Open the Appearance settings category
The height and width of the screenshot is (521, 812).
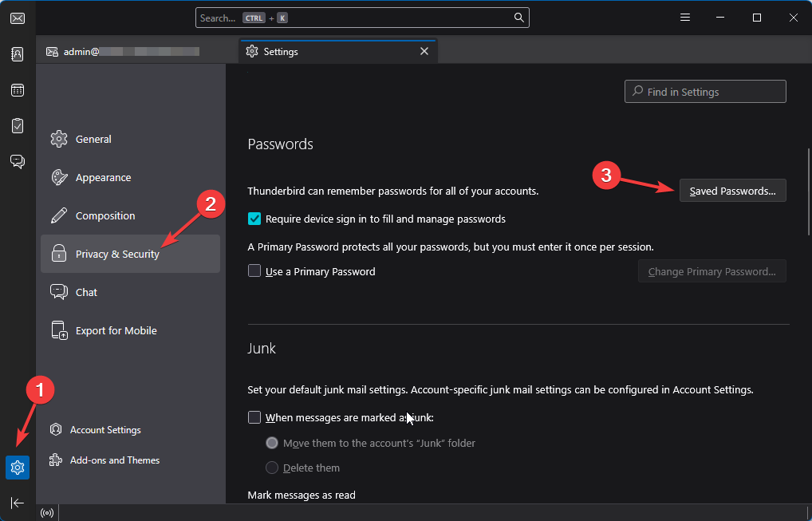[131, 177]
